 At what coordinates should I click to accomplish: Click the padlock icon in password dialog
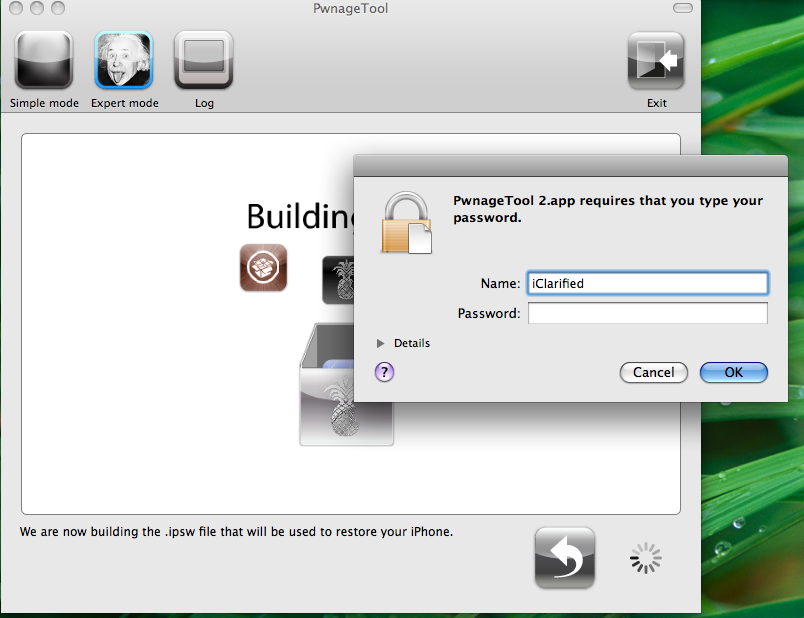[x=407, y=223]
